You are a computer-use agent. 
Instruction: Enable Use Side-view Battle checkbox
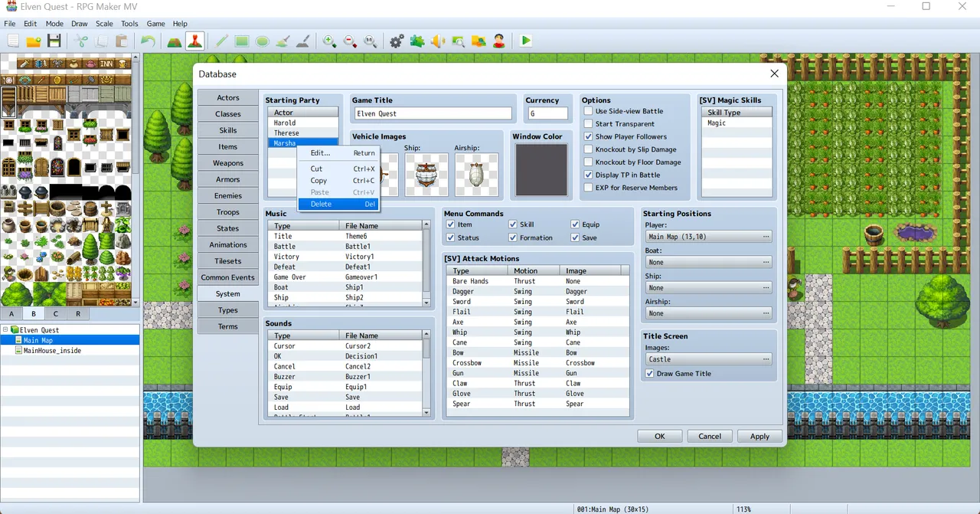[x=588, y=111]
